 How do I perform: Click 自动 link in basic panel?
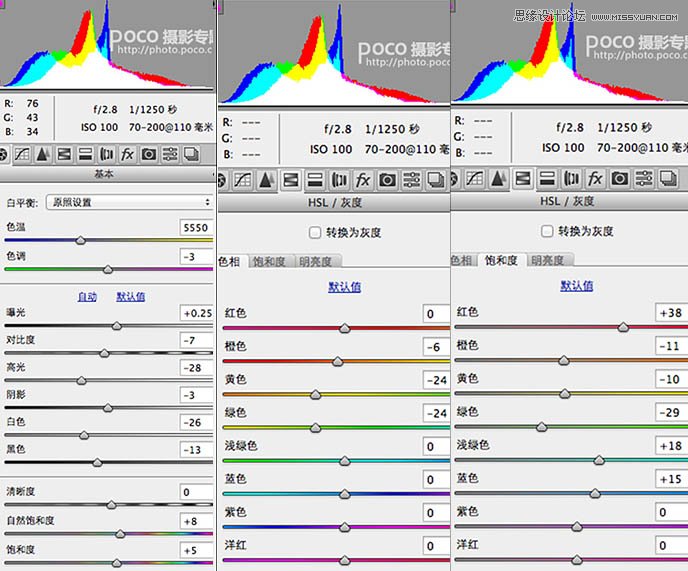coord(88,297)
